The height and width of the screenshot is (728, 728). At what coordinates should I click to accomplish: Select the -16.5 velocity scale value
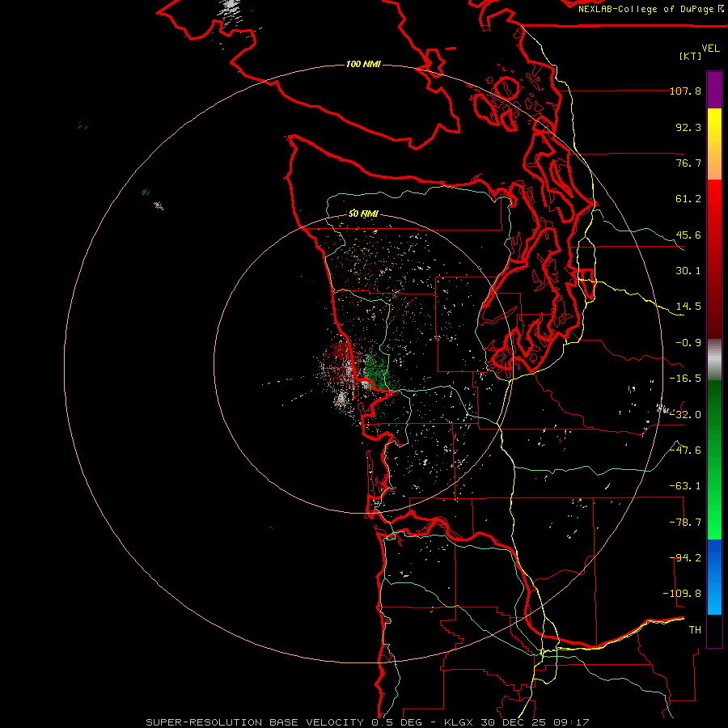(x=685, y=379)
